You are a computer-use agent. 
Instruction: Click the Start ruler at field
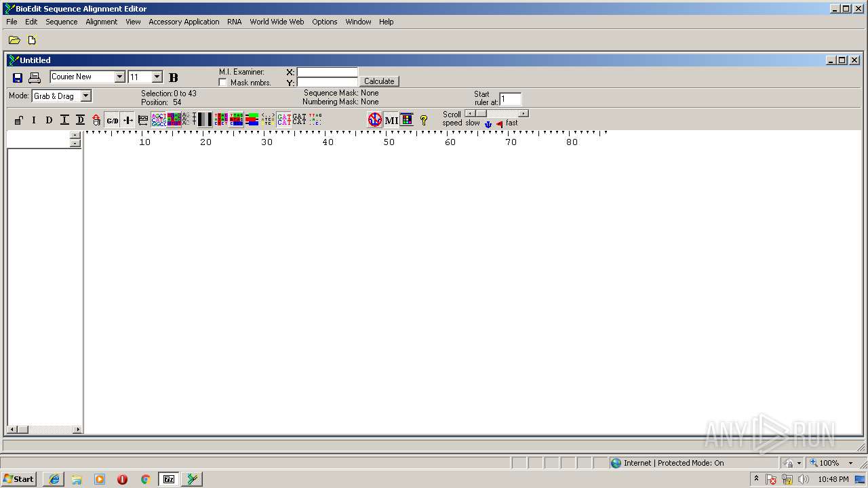510,100
